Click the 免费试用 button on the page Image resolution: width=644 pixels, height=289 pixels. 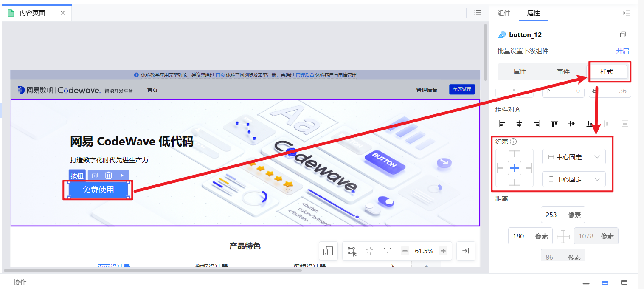(x=462, y=89)
